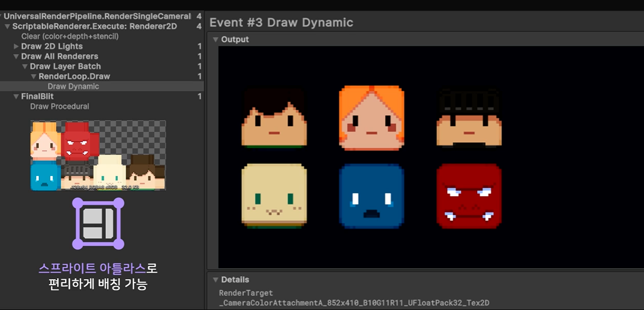Open the sprite atlas texture preview

point(98,155)
